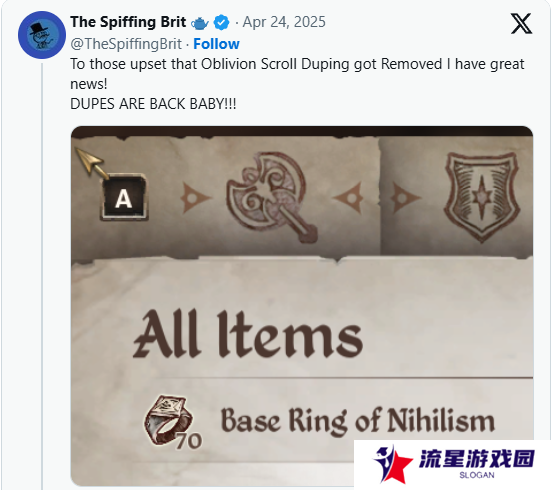Follow The Spiffing Brit account
Screen dimensions: 554x490
216,44
